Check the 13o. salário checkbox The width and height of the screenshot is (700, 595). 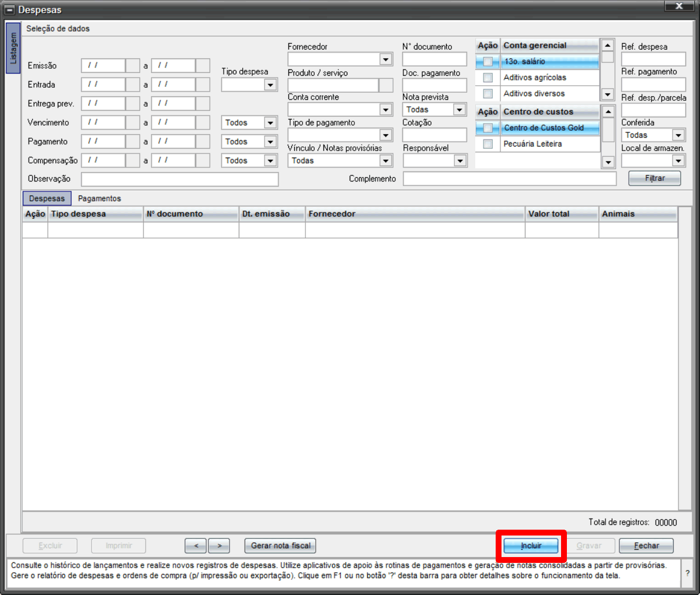click(x=488, y=61)
